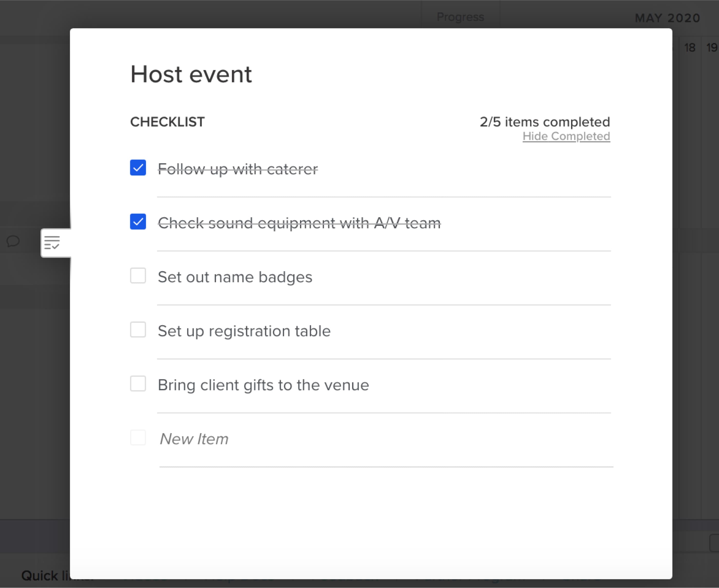This screenshot has height=588, width=719.
Task: Click the comment bubble icon on the card
Action: pyautogui.click(x=13, y=242)
